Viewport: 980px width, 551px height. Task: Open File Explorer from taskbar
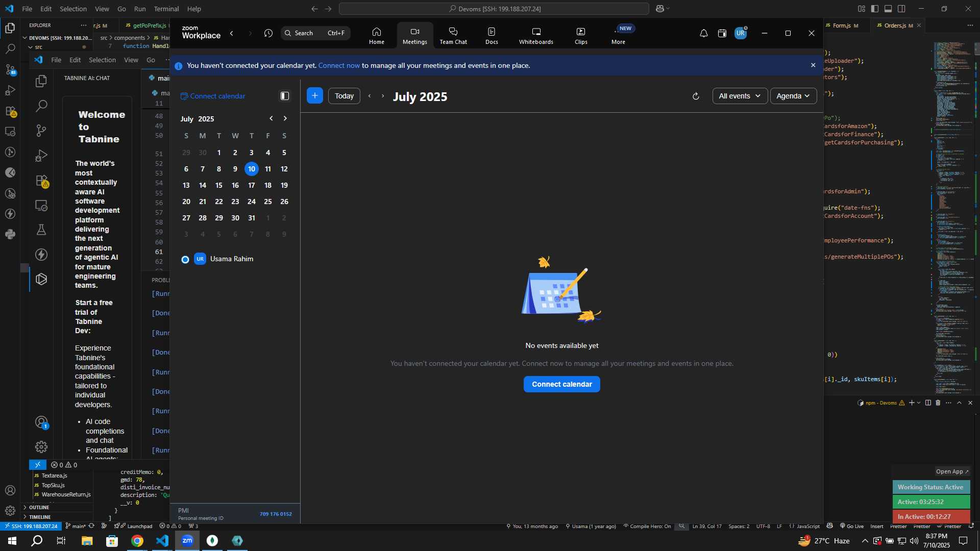(87, 541)
